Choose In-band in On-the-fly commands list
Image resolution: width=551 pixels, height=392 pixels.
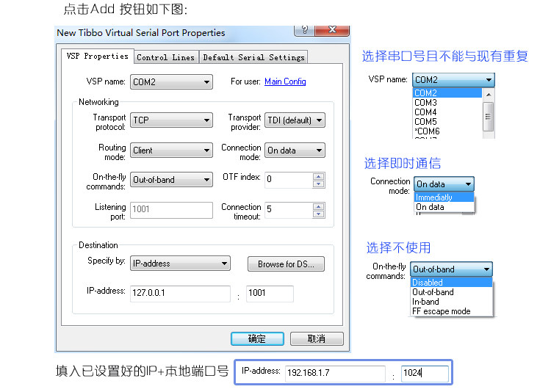452,302
